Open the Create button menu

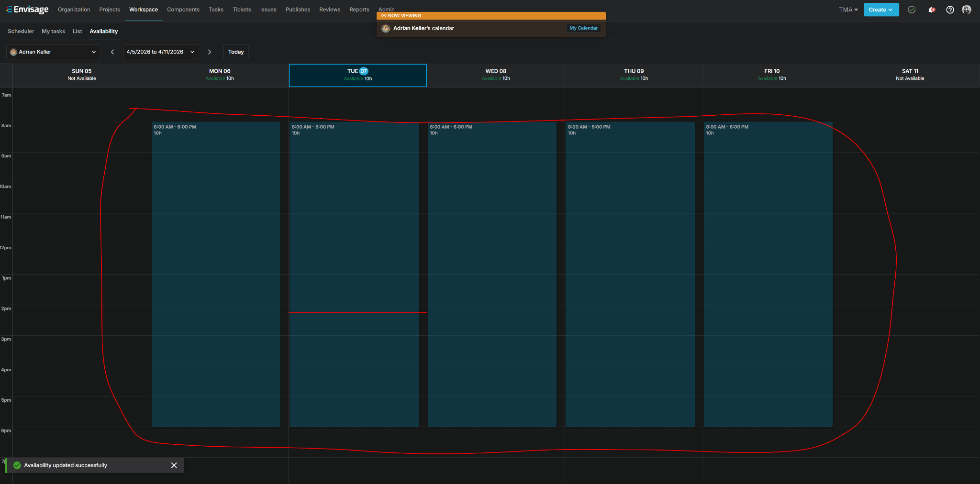(x=881, y=10)
